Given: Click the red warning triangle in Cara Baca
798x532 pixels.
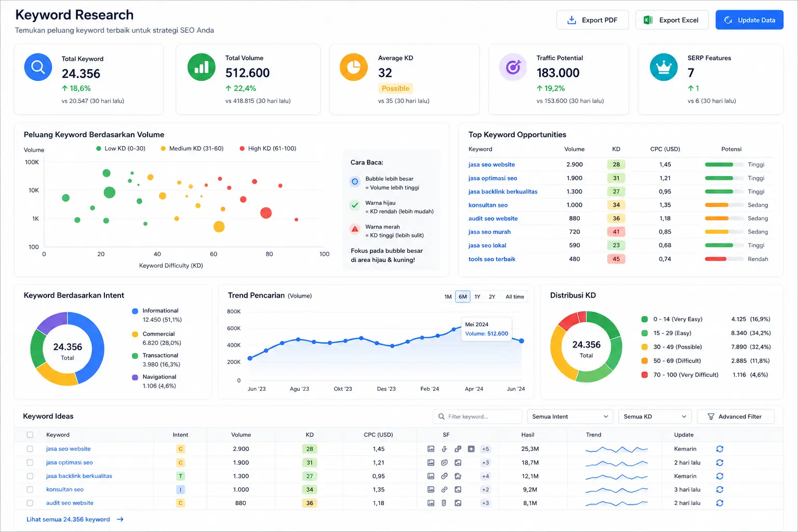Looking at the screenshot, I should [355, 229].
